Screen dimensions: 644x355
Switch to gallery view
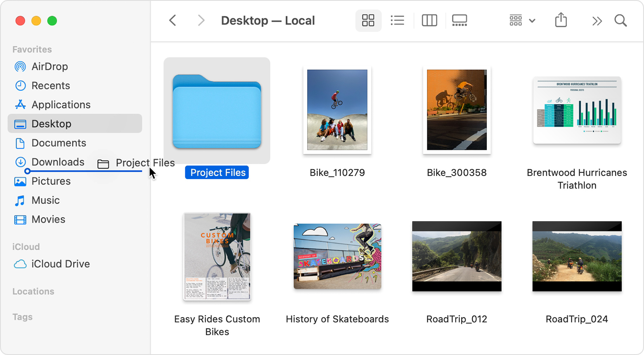point(459,20)
